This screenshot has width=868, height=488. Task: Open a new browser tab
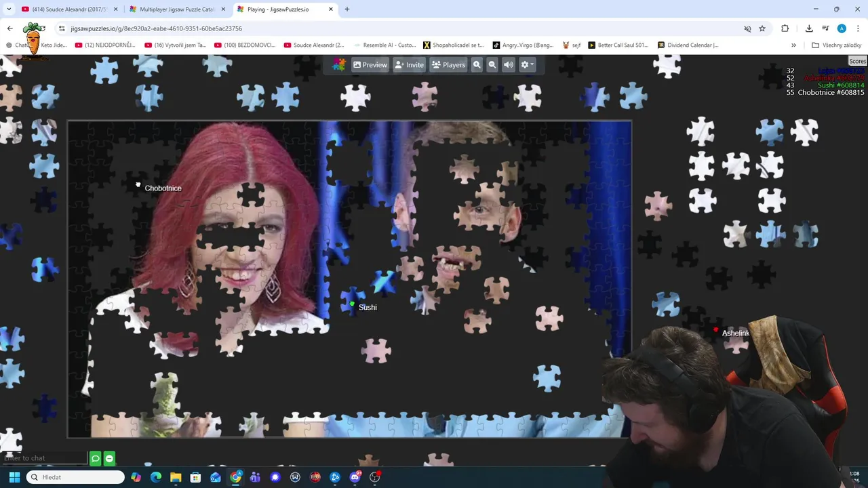pyautogui.click(x=347, y=9)
